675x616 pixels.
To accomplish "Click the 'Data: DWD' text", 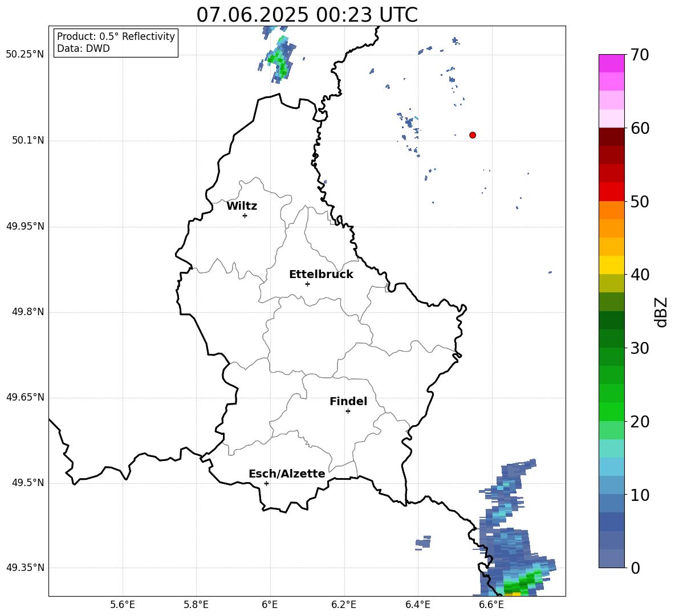I will [x=83, y=48].
